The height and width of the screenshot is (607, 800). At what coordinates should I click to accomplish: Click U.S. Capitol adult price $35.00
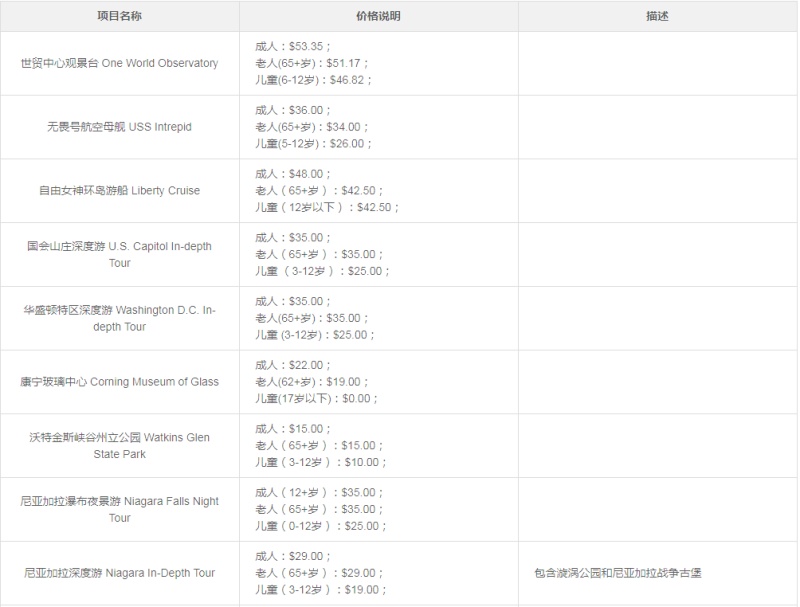tap(306, 238)
